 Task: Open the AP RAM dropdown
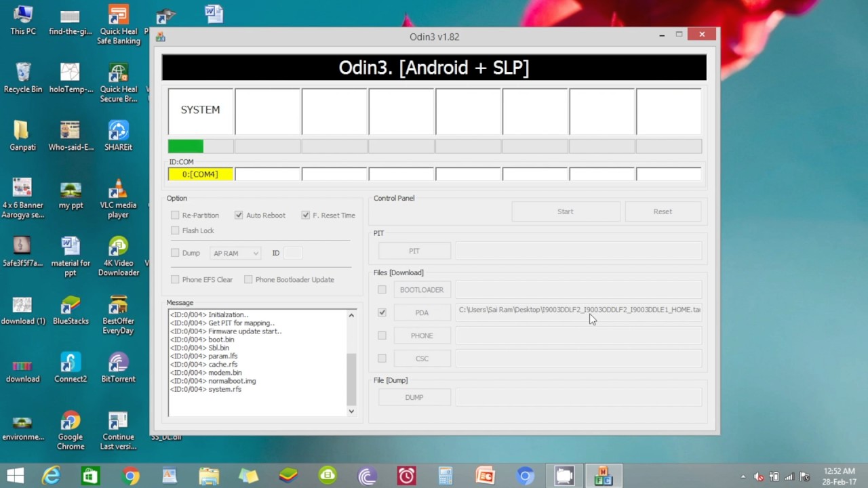point(235,253)
